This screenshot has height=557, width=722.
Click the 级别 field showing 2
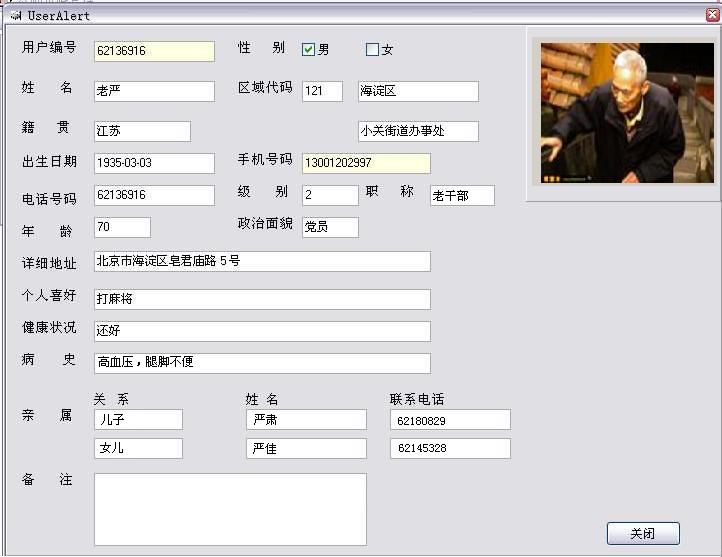(330, 195)
